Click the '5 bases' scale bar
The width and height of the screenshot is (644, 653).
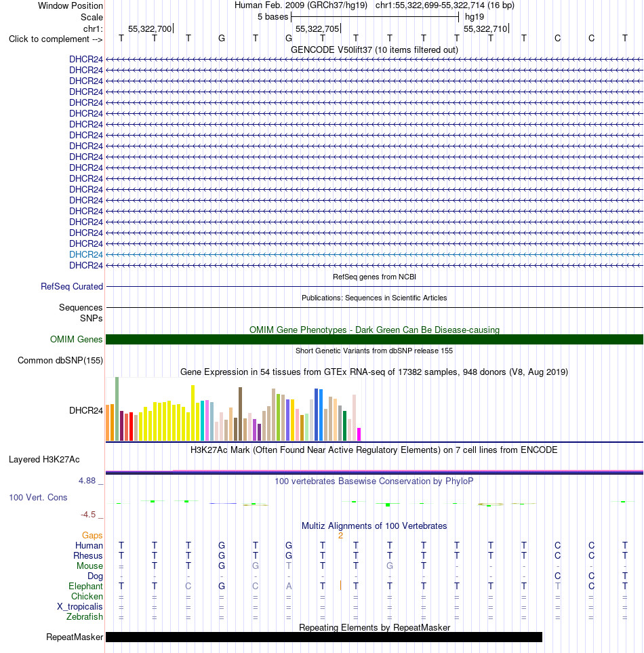[x=375, y=17]
